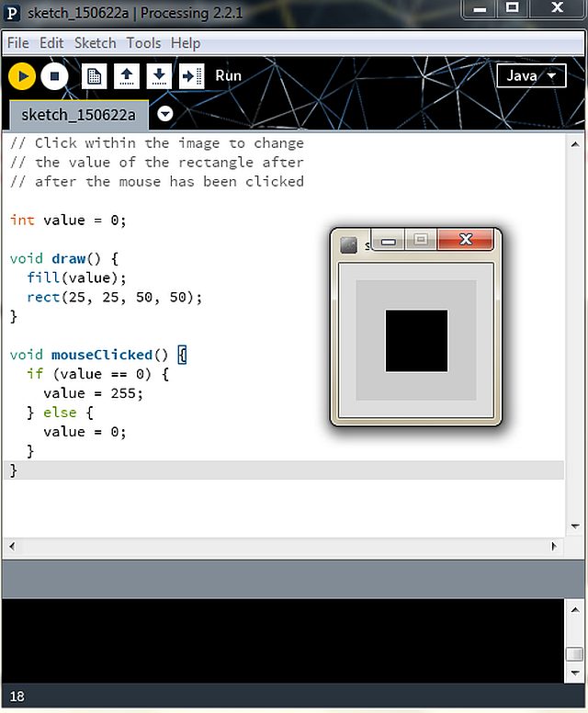Maximize the Processing window
This screenshot has width=588, height=713.
[x=513, y=8]
